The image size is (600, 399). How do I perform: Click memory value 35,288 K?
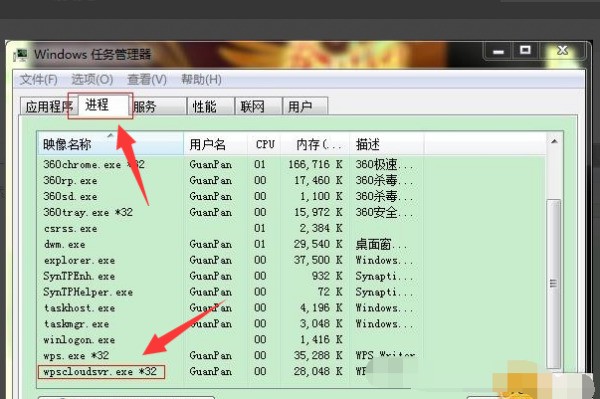(x=318, y=355)
